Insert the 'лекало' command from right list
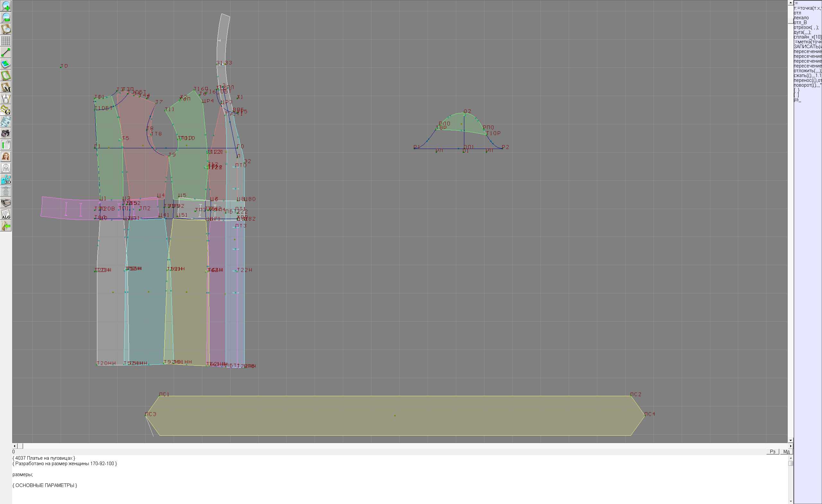The image size is (822, 504). 801,18
